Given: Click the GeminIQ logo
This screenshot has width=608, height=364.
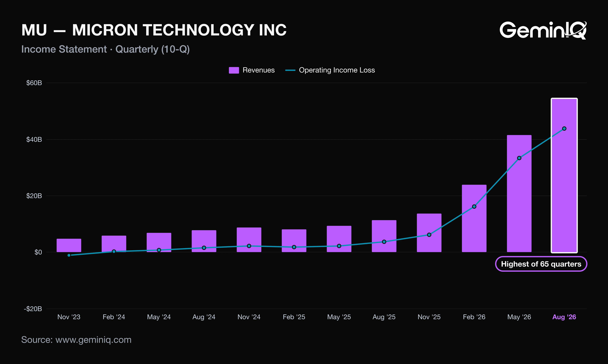Looking at the screenshot, I should 543,30.
